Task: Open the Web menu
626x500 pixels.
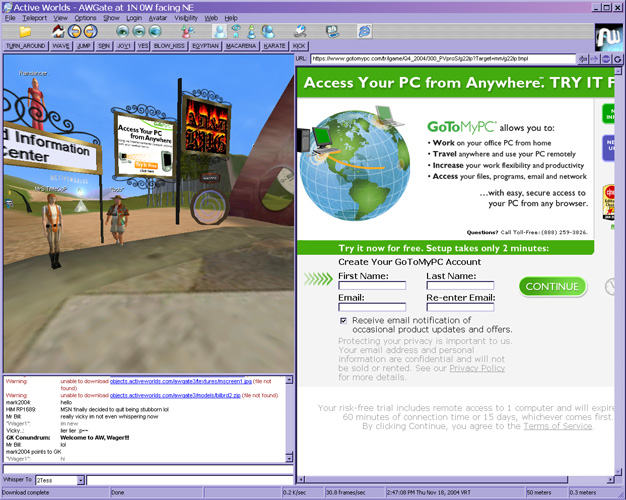Action: pyautogui.click(x=211, y=18)
